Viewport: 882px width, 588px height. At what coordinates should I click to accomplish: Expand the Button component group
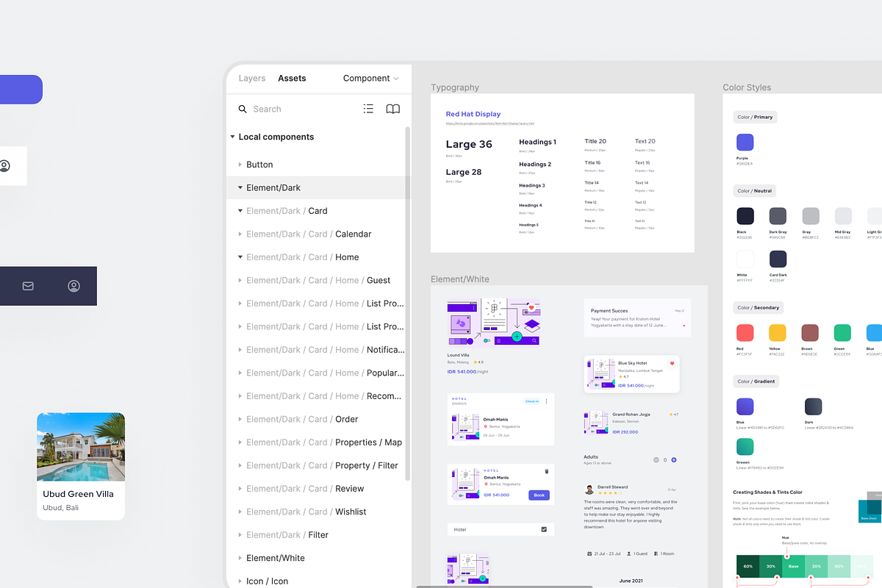point(240,165)
